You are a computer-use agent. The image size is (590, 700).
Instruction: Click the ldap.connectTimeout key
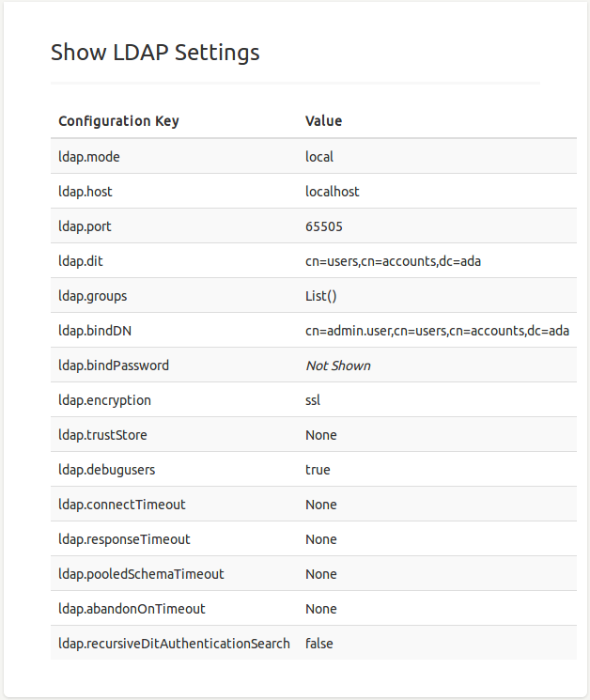(x=122, y=505)
